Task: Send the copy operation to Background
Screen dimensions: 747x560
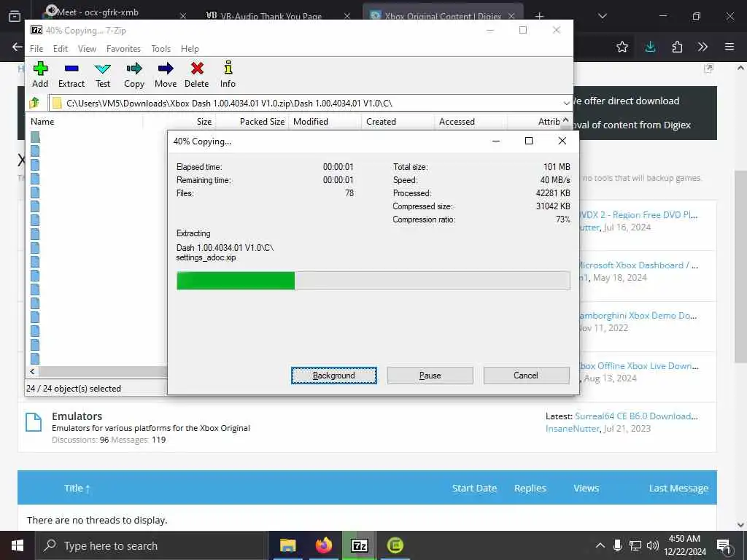Action: [334, 376]
